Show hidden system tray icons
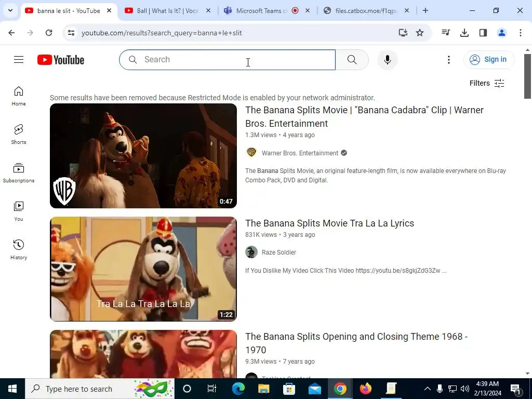The image size is (532, 399). coord(428,389)
